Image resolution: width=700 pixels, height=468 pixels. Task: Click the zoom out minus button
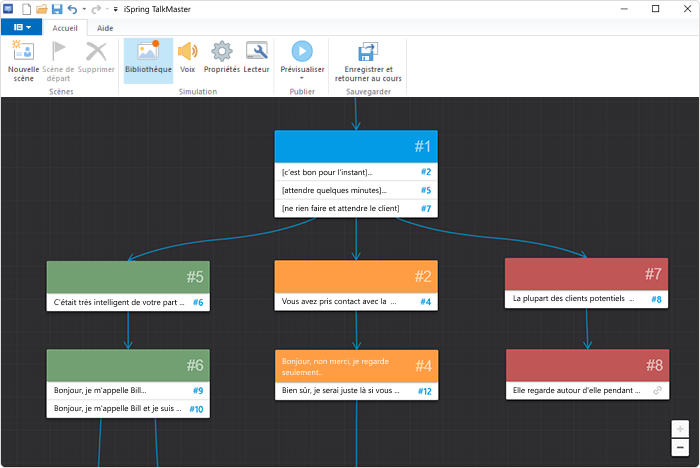(x=680, y=447)
